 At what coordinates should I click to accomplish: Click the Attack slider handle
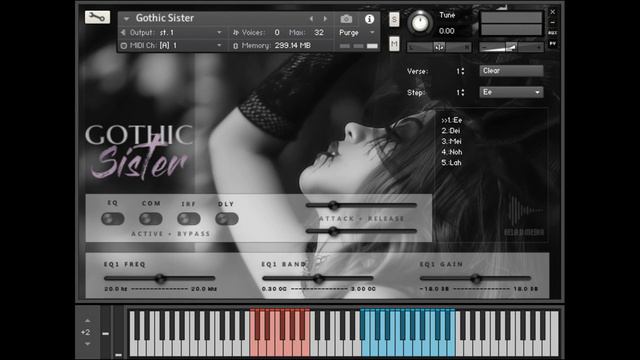click(333, 205)
